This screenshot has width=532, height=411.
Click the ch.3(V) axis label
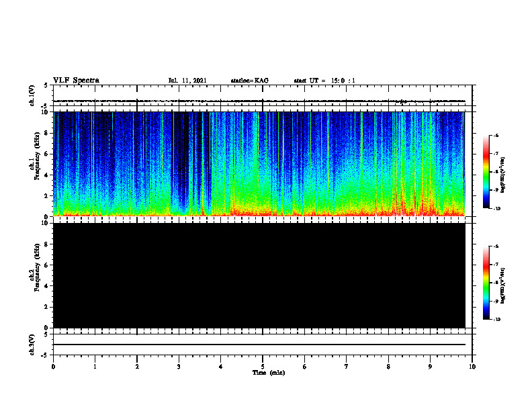32,345
